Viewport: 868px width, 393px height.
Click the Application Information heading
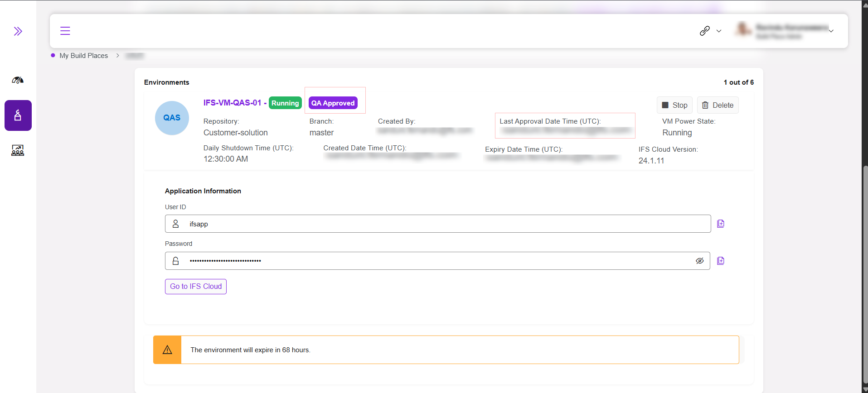(x=203, y=191)
